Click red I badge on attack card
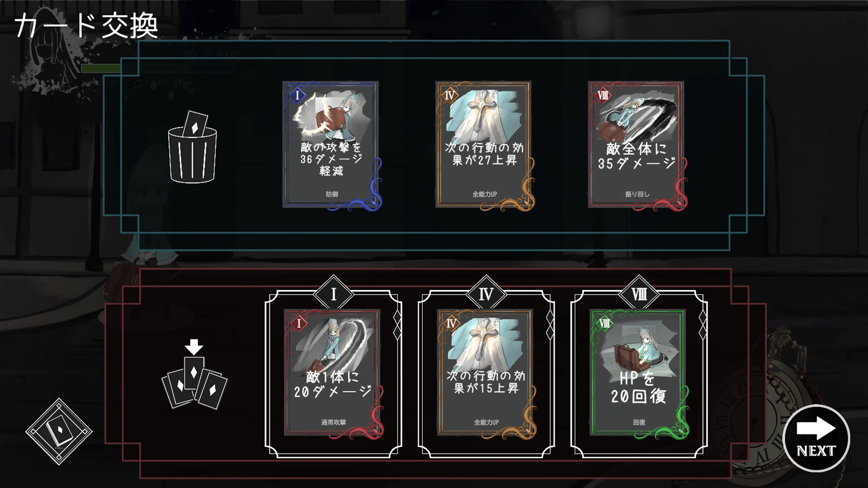The image size is (868, 488). 299,324
